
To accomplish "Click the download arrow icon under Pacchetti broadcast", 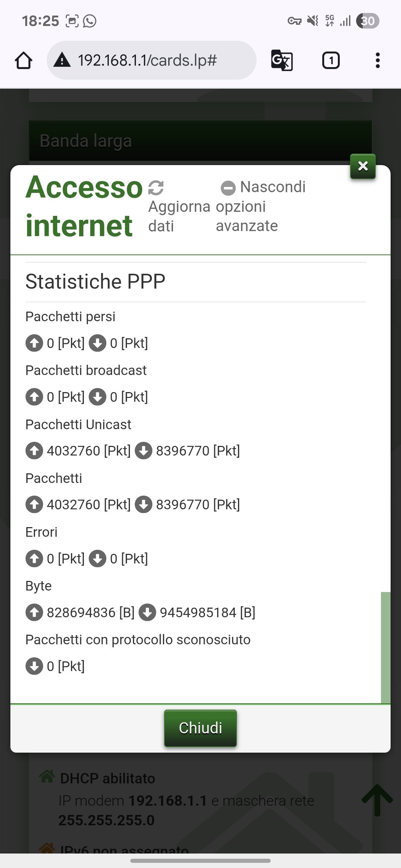I will pyautogui.click(x=98, y=397).
